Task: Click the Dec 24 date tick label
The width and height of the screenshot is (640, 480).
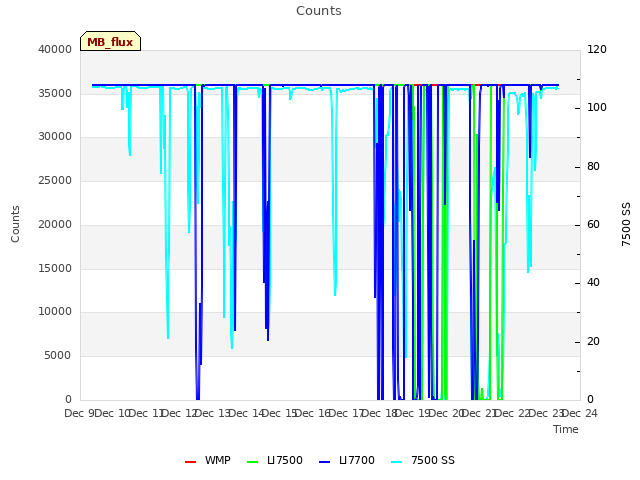Action: click(x=580, y=413)
